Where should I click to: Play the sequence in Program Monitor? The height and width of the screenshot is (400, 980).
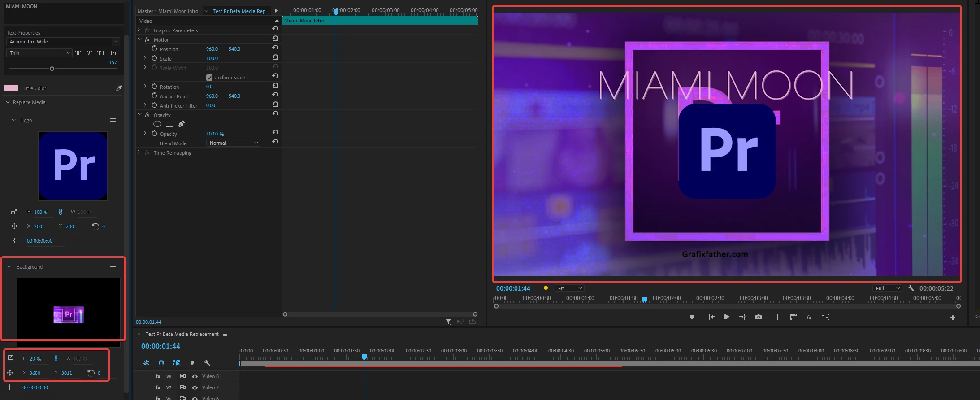tap(727, 317)
